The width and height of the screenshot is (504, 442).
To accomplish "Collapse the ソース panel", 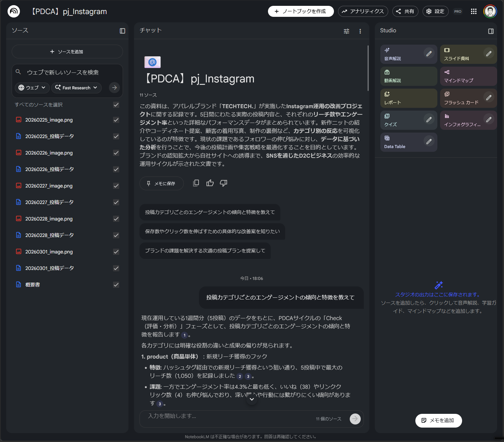I will point(122,31).
